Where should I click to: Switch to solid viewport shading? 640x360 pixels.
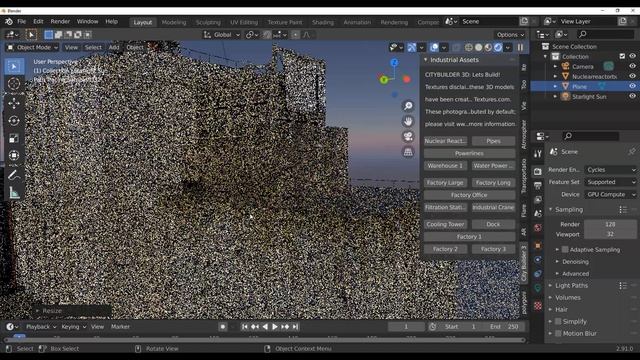click(478, 47)
